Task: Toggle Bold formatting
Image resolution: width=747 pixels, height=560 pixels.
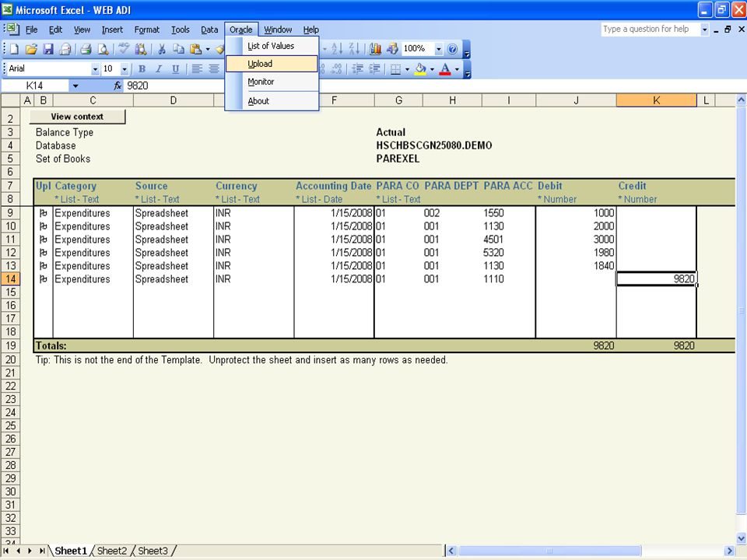Action: (142, 69)
